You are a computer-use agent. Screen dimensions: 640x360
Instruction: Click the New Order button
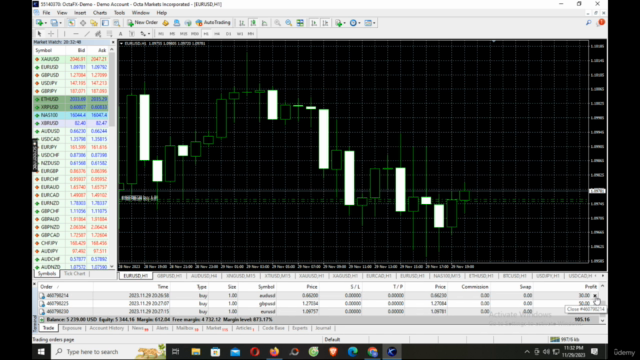(x=142, y=23)
